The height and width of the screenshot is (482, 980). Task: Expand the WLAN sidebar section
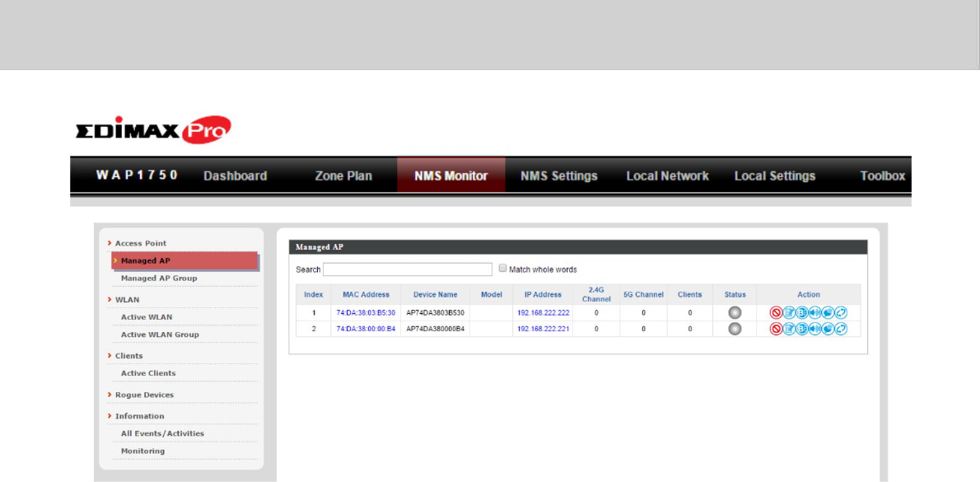(127, 299)
